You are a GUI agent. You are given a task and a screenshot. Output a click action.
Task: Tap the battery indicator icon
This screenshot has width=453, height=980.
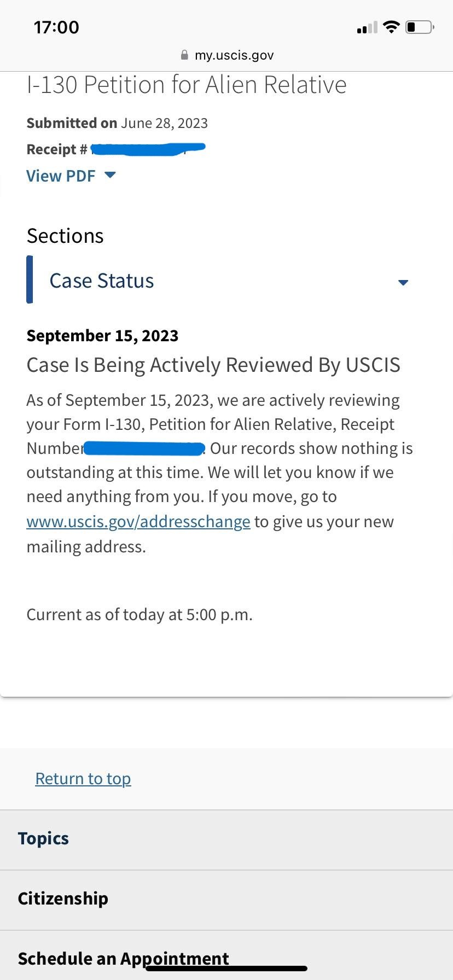coord(420,27)
